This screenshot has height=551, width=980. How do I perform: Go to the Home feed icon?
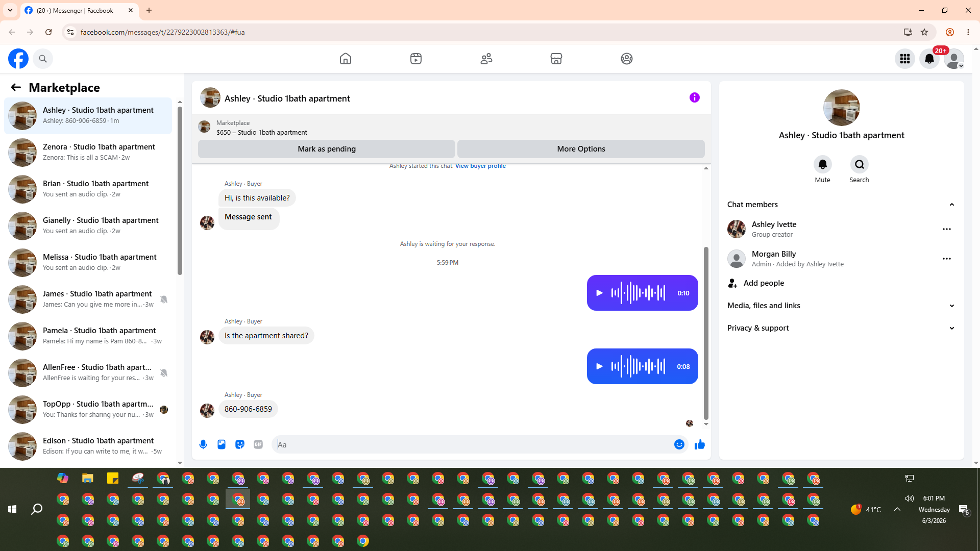346,59
